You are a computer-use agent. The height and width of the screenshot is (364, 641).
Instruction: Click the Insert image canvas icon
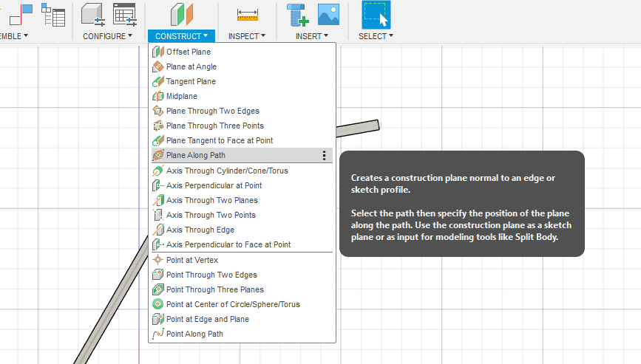pos(329,15)
